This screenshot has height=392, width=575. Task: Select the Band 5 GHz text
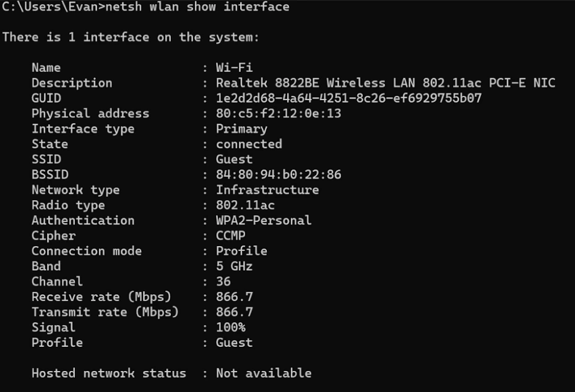235,266
